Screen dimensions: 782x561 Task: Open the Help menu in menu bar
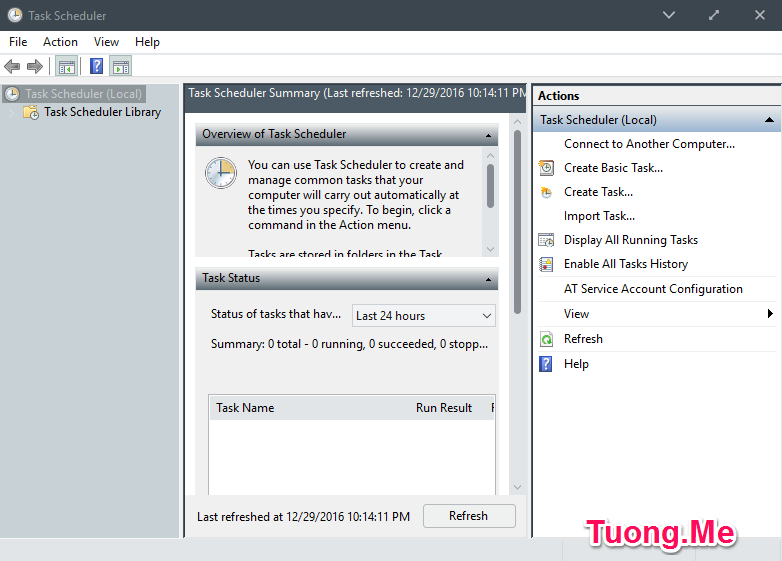[x=147, y=42]
